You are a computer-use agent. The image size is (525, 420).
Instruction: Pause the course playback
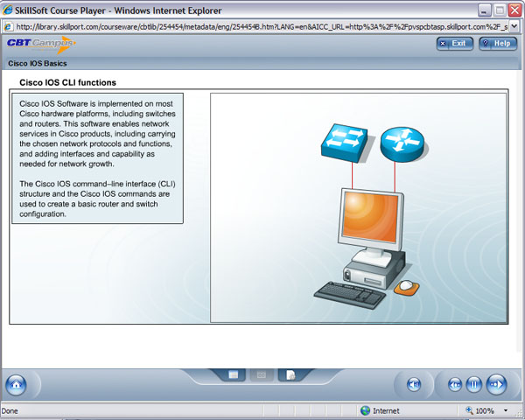473,384
